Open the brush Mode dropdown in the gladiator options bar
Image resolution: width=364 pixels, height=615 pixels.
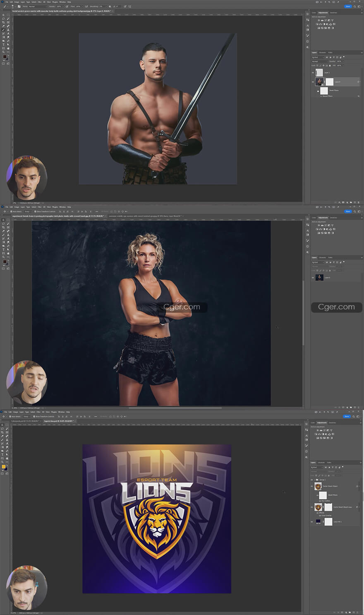tap(37, 7)
